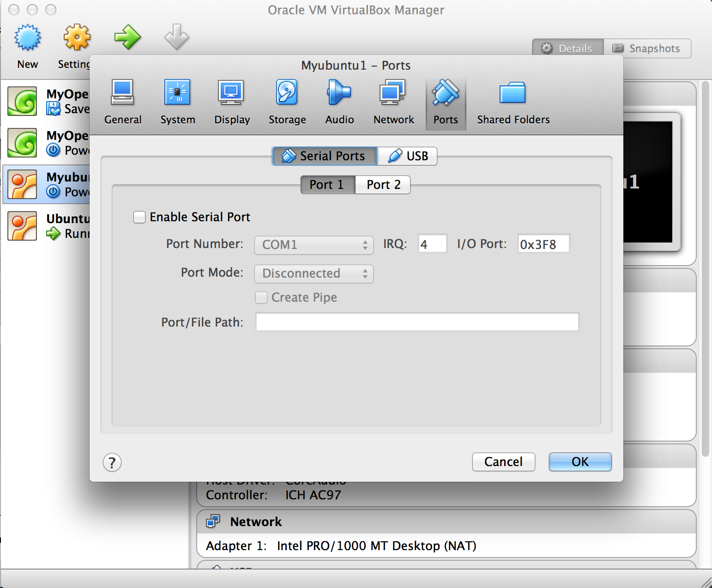Select the Port 1 tab
This screenshot has width=712, height=588.
328,185
